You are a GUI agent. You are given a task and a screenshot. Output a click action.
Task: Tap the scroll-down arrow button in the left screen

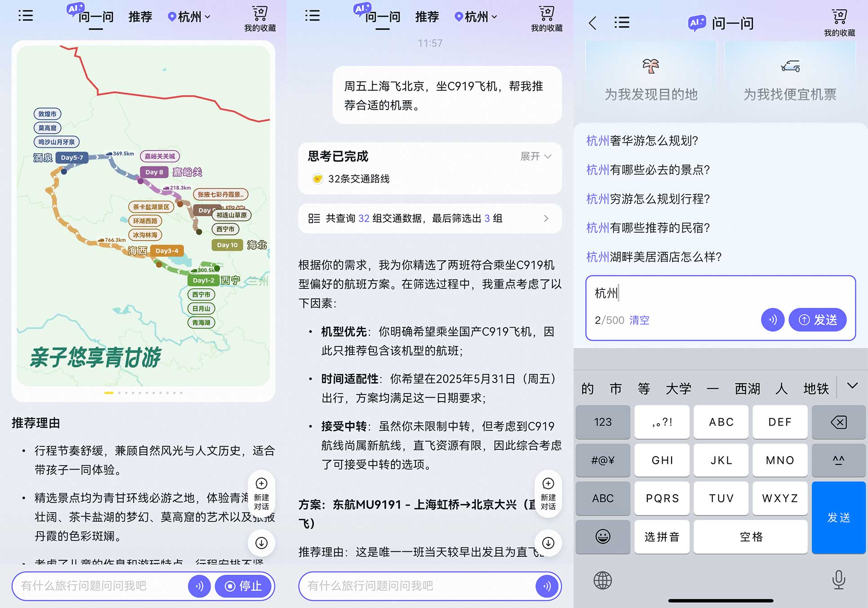coord(261,543)
